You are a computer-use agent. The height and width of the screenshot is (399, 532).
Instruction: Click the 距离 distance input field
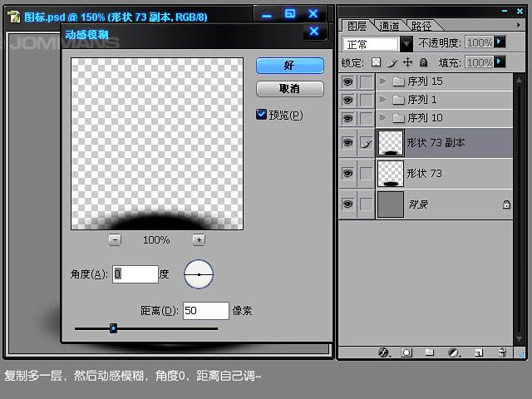click(206, 310)
